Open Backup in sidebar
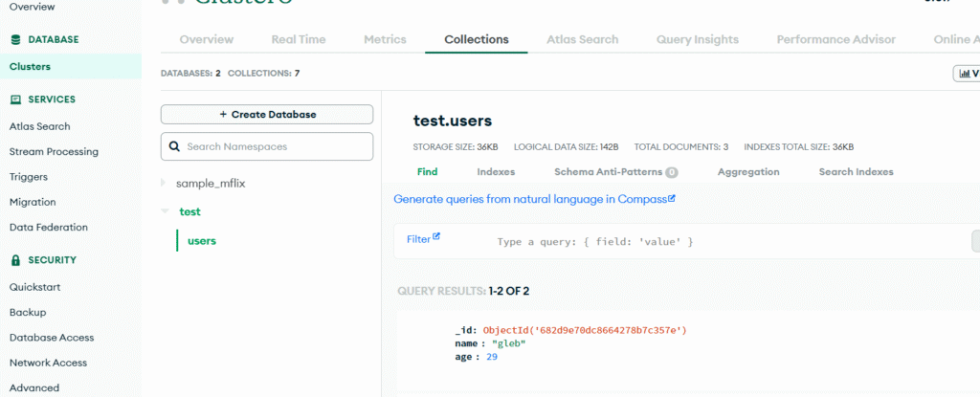Screen dimensions: 980x397 28,313
